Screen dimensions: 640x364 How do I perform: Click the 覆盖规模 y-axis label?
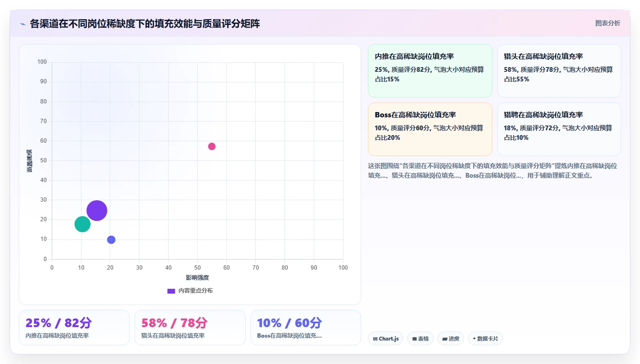(30, 160)
